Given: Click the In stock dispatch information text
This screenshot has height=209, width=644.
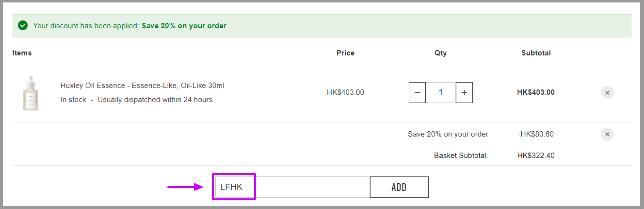Looking at the screenshot, I should click(136, 100).
